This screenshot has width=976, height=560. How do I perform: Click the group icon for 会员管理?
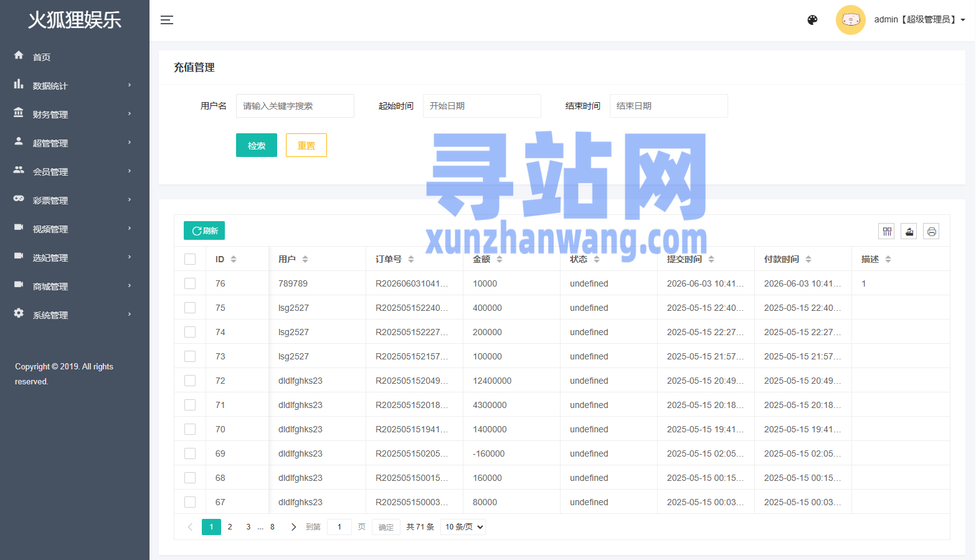coord(19,170)
